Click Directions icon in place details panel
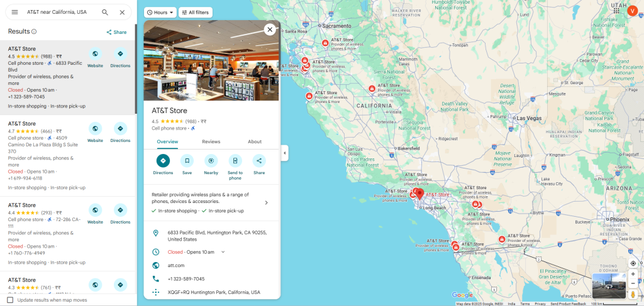Image resolution: width=644 pixels, height=306 pixels. [x=163, y=161]
